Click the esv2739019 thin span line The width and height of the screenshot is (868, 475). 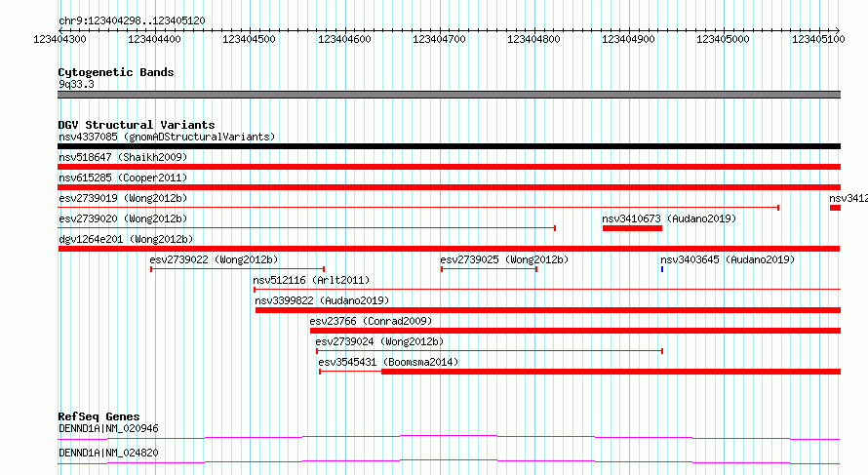click(x=418, y=208)
